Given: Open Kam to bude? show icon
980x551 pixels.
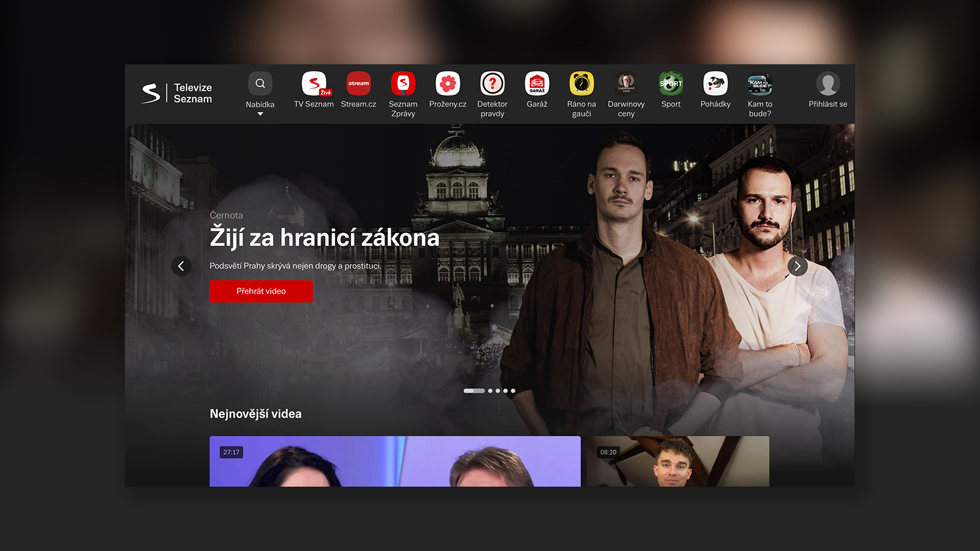Looking at the screenshot, I should [x=760, y=84].
